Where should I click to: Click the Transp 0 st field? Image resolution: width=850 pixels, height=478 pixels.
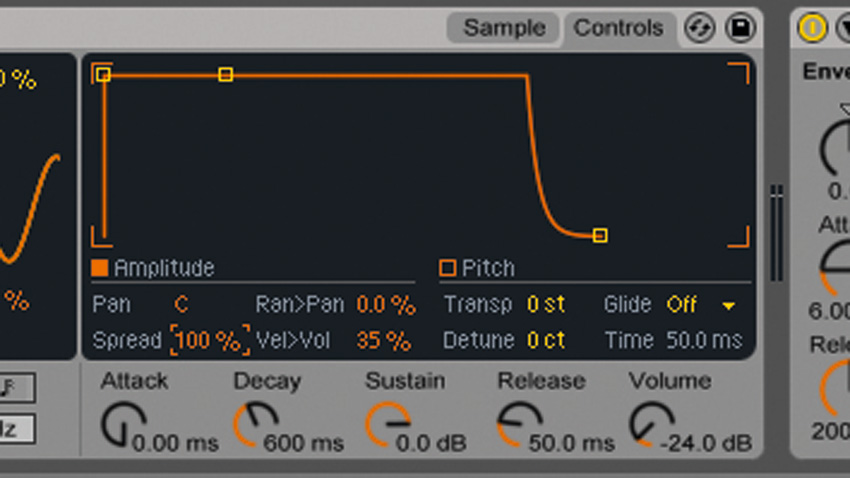point(546,305)
